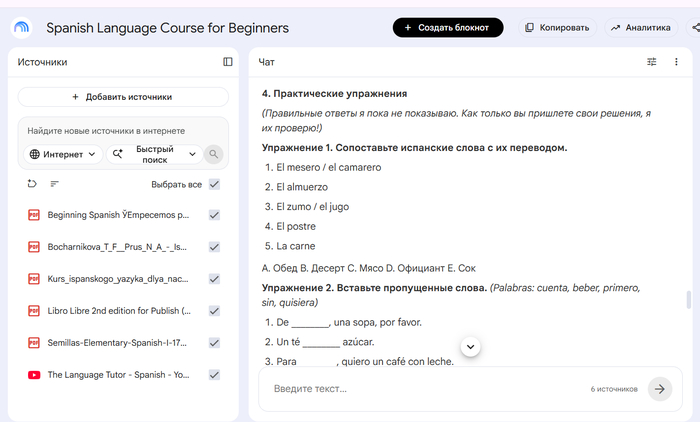This screenshot has height=422, width=700.
Task: Click the Чат panel title
Action: (x=267, y=62)
